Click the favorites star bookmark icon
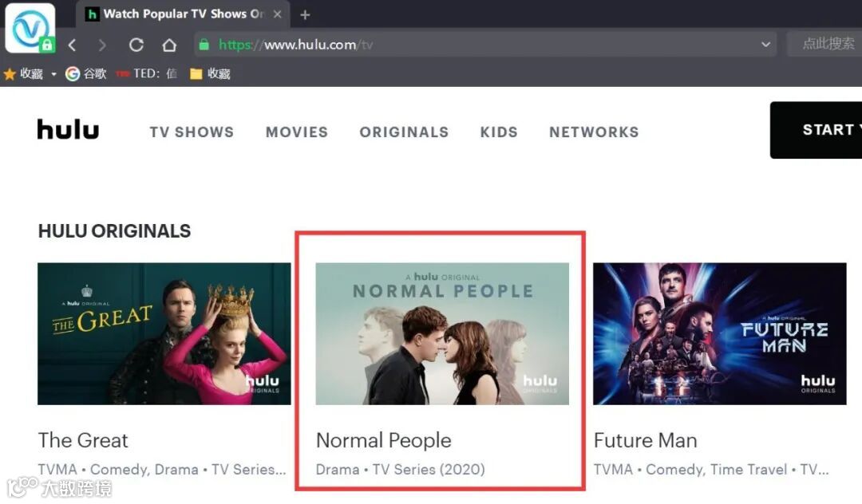The image size is (862, 504). [x=10, y=73]
